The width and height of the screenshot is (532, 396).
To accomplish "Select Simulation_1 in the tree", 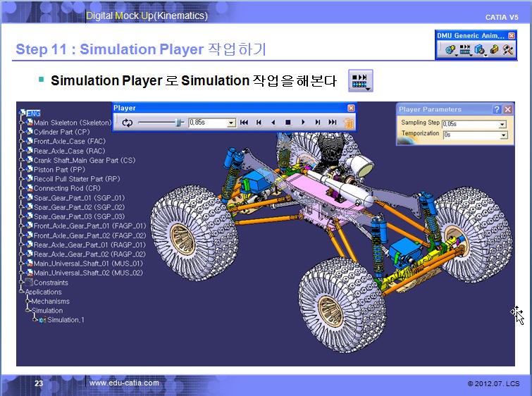I will pyautogui.click(x=65, y=320).
